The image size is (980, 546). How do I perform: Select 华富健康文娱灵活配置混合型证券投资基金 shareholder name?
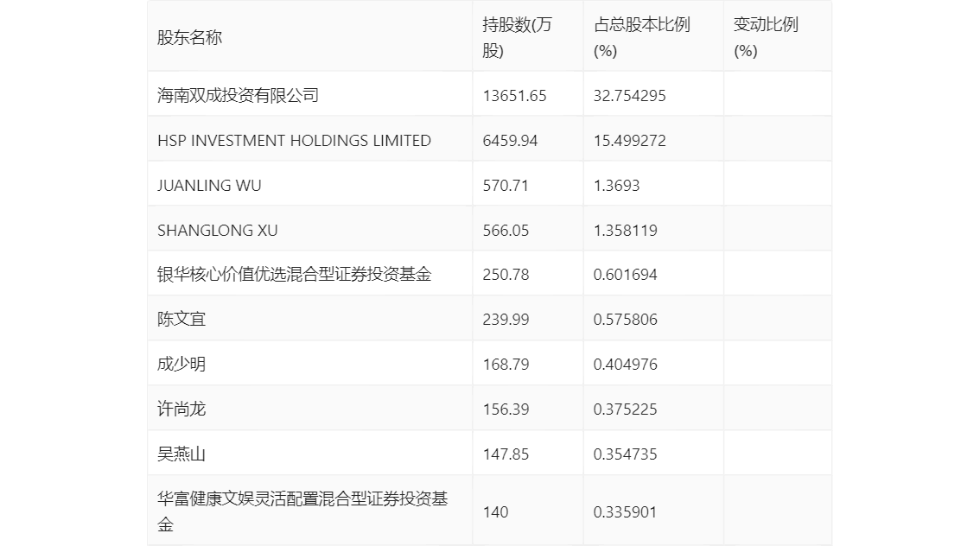pos(302,511)
